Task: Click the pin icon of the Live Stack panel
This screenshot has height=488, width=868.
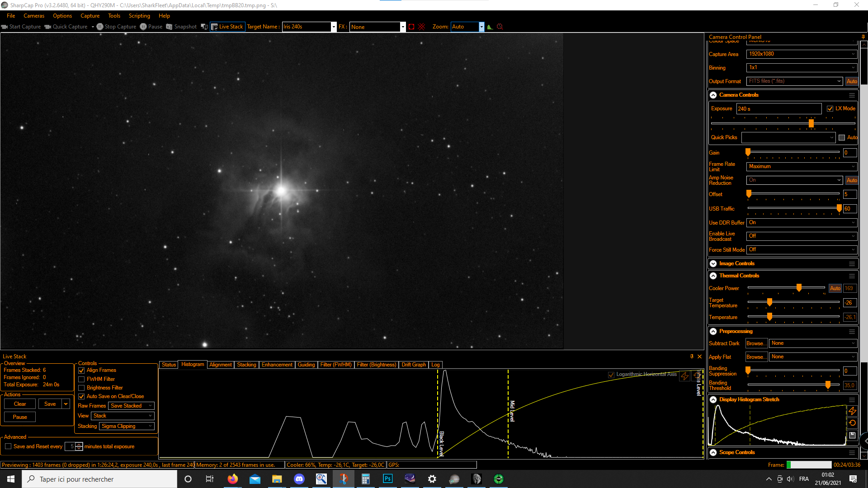Action: coord(692,357)
